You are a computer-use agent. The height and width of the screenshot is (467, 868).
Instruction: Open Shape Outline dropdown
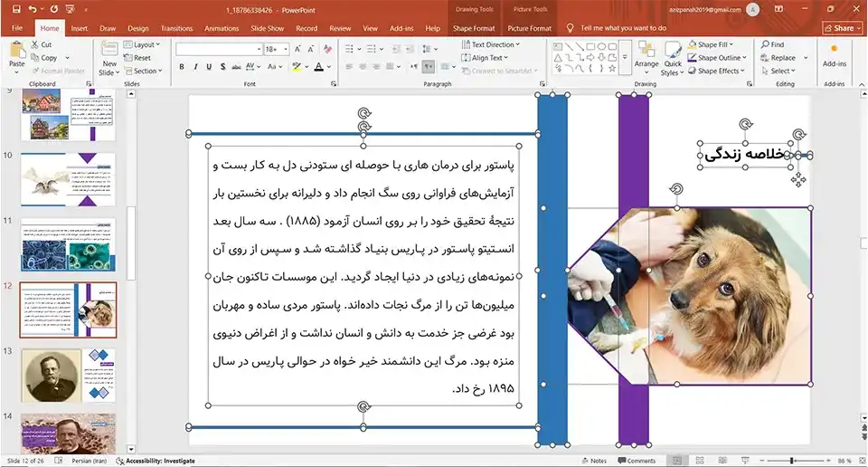coord(717,58)
